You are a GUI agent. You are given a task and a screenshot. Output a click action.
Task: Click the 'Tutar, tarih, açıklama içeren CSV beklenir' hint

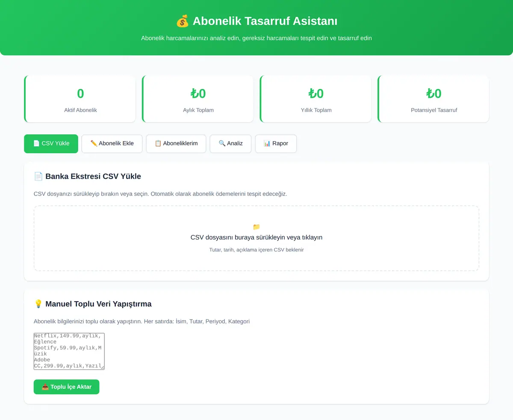256,250
